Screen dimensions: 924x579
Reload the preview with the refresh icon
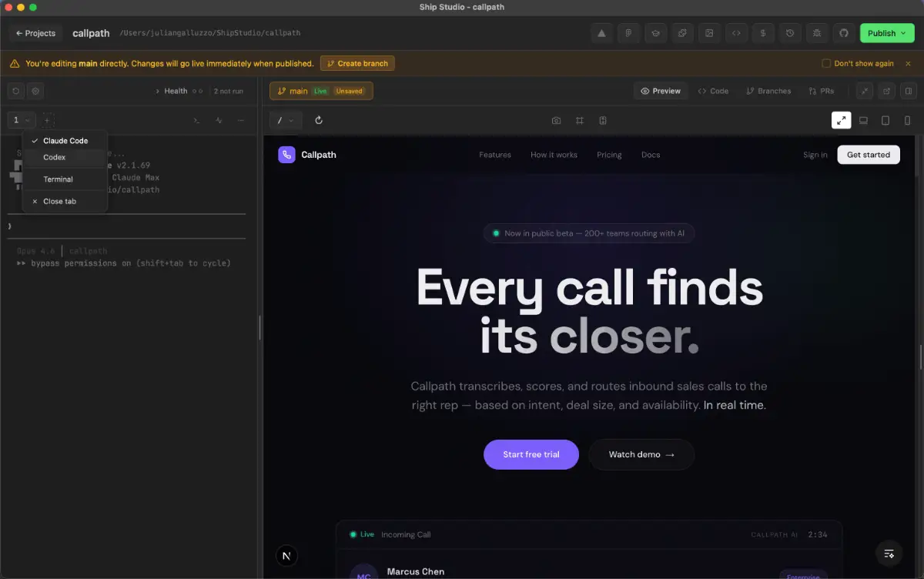319,120
